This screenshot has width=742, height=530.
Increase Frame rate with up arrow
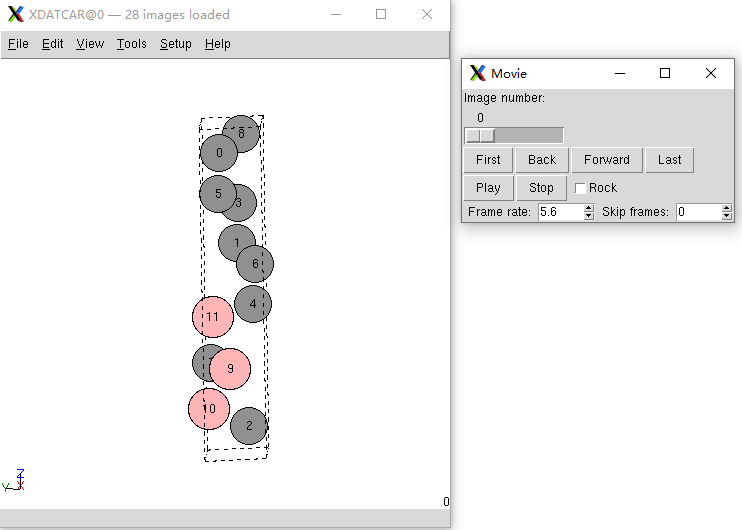pyautogui.click(x=589, y=208)
